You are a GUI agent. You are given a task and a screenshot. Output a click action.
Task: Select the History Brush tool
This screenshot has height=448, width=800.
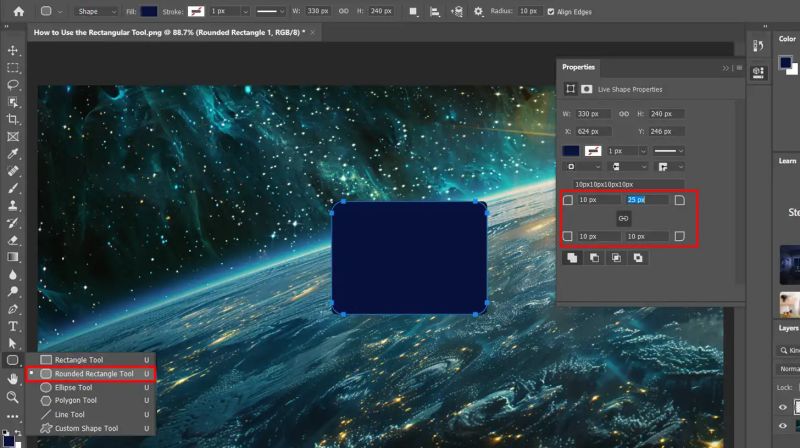pyautogui.click(x=13, y=223)
